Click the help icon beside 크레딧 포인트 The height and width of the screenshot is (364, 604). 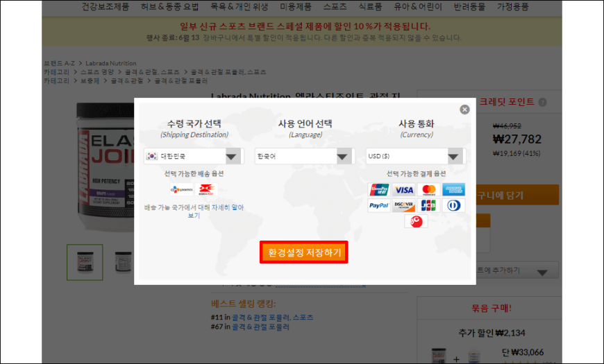(x=542, y=103)
